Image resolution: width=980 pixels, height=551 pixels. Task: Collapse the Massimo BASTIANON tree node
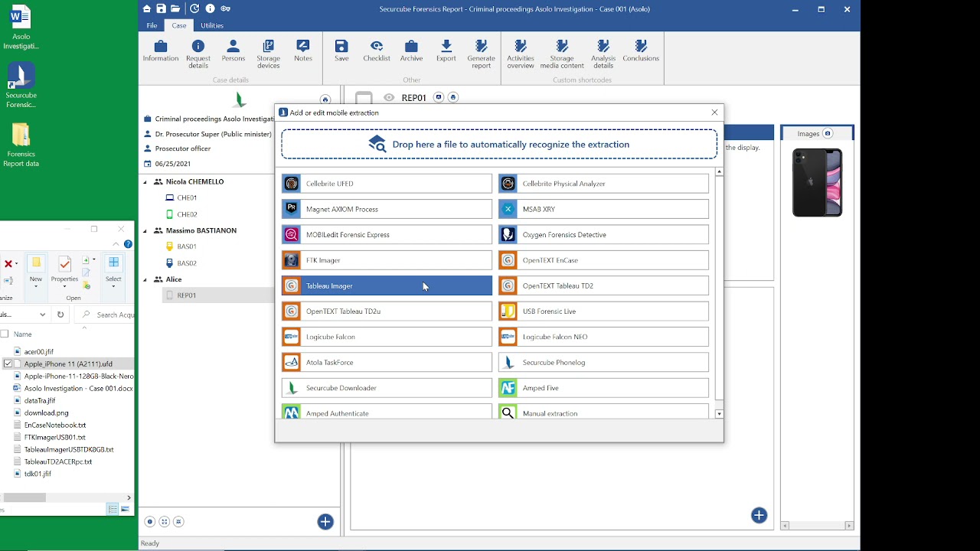(x=145, y=230)
